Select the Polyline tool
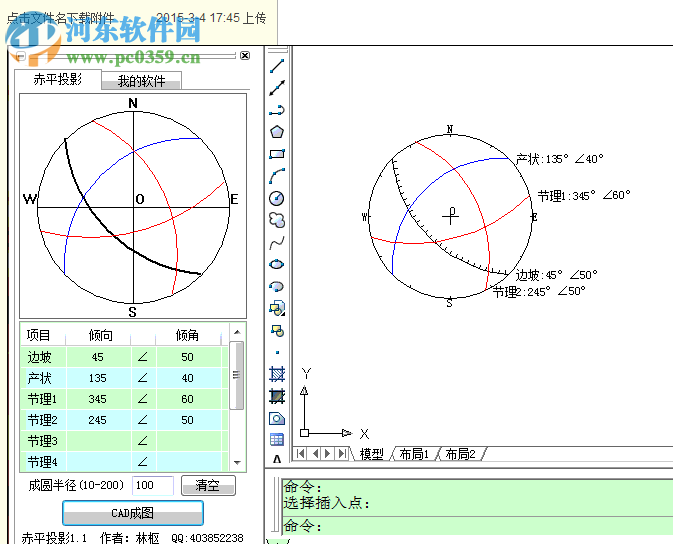 coord(277,110)
